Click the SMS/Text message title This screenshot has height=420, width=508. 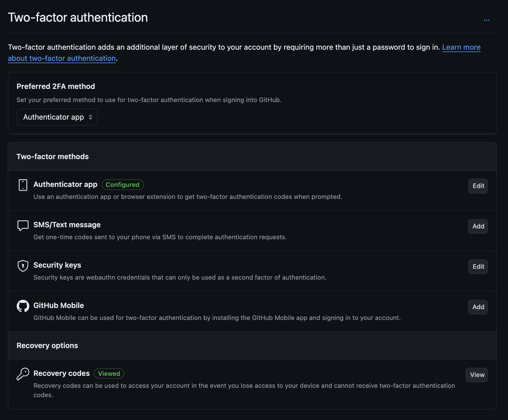67,225
